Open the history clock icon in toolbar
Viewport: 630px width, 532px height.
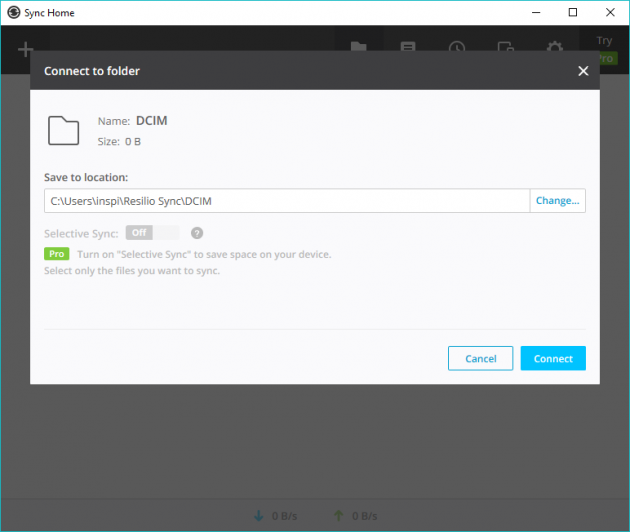457,47
